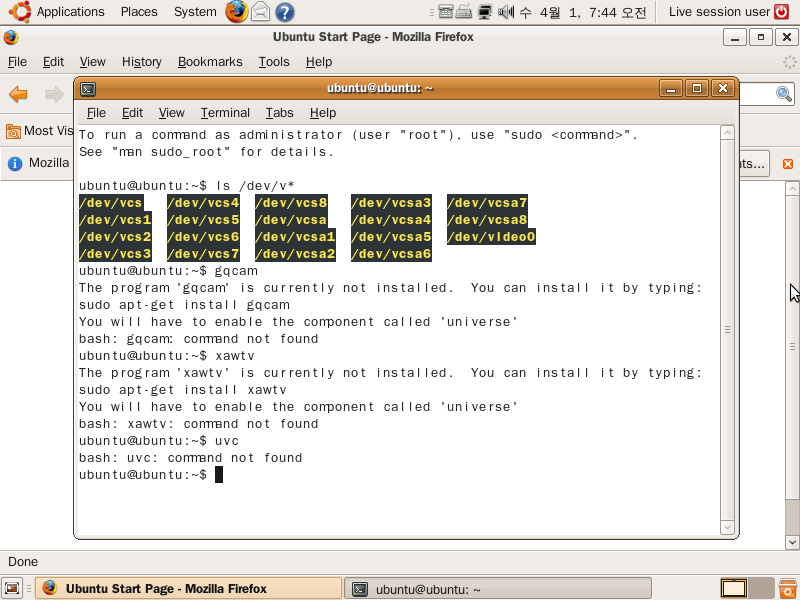Click the text 'sudo apt-get install xawtv'
Viewport: 800px width, 600px height.
click(183, 390)
